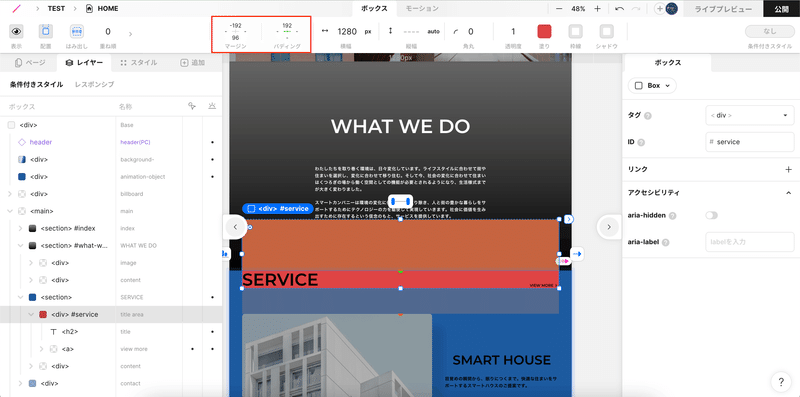Click the ライブプレビュー button
The width and height of the screenshot is (800, 397).
[723, 9]
